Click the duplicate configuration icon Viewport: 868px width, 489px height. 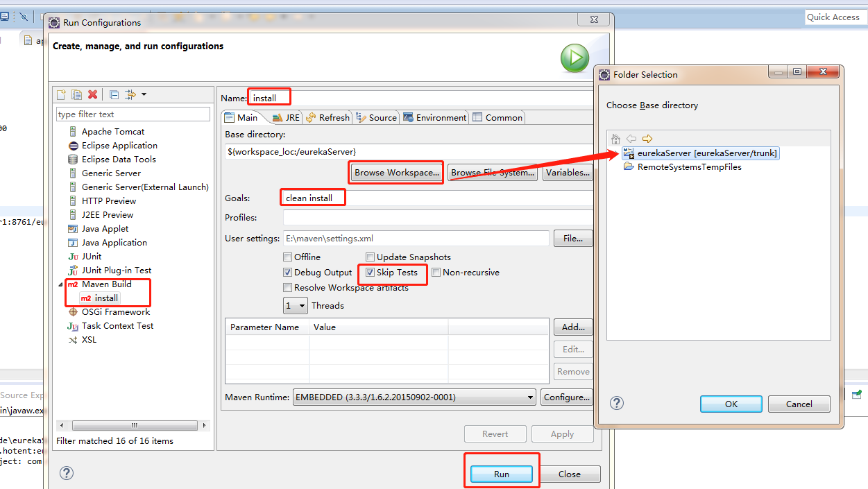pyautogui.click(x=76, y=94)
